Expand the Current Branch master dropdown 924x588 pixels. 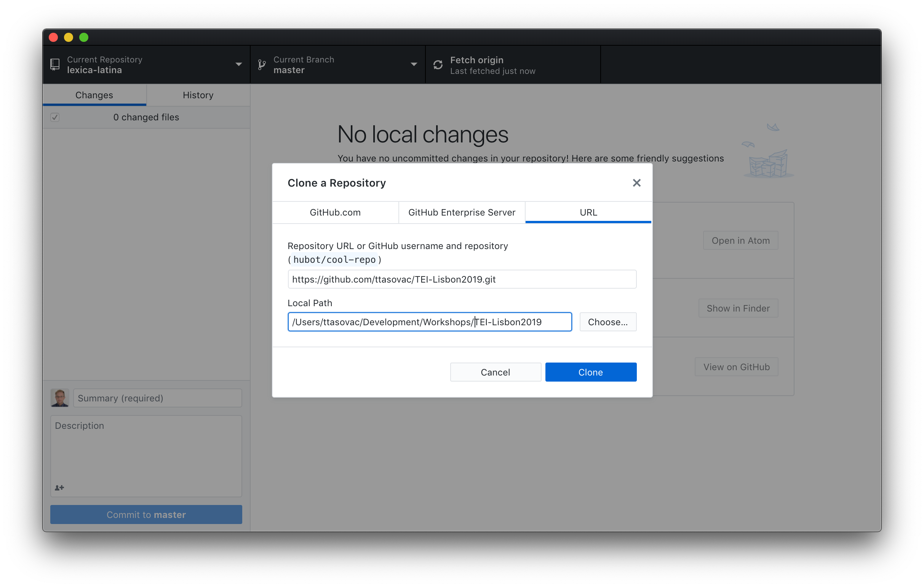click(x=338, y=65)
